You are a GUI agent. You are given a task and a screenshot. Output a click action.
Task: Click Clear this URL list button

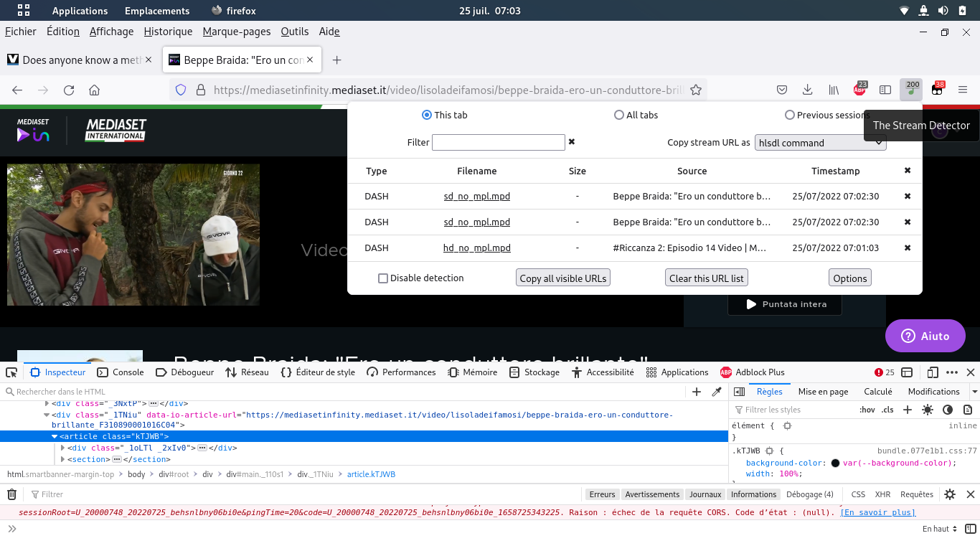[x=707, y=278]
